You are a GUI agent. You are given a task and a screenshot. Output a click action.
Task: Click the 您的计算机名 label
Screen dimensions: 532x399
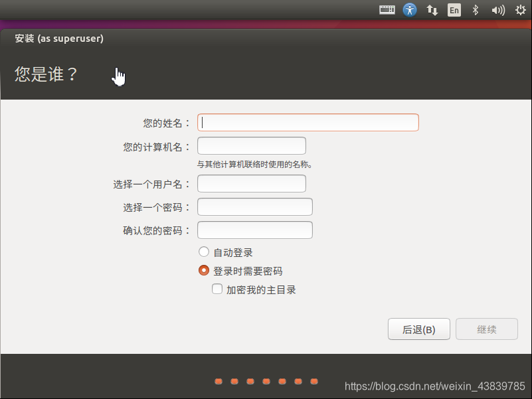pyautogui.click(x=156, y=147)
